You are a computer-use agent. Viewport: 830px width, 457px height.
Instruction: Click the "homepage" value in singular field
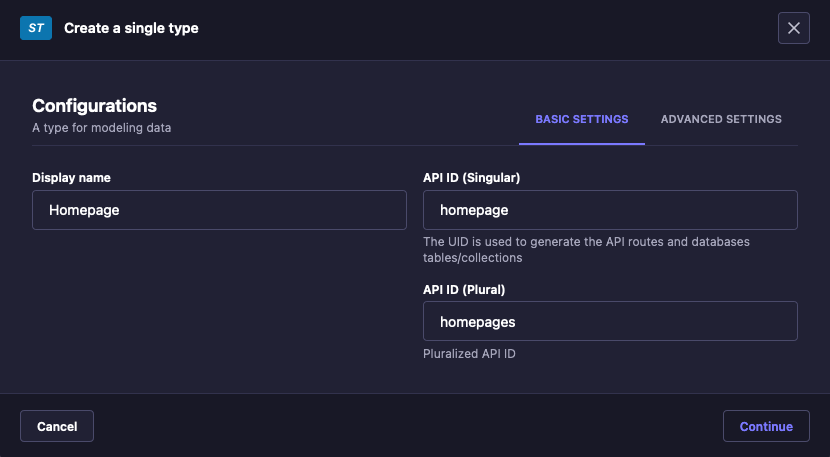474,210
